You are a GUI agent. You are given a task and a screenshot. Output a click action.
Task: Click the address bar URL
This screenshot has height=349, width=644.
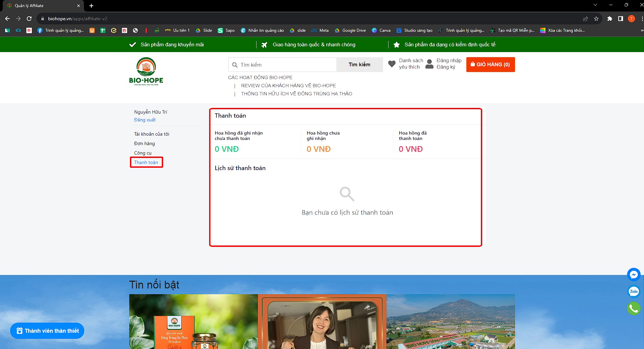[77, 19]
